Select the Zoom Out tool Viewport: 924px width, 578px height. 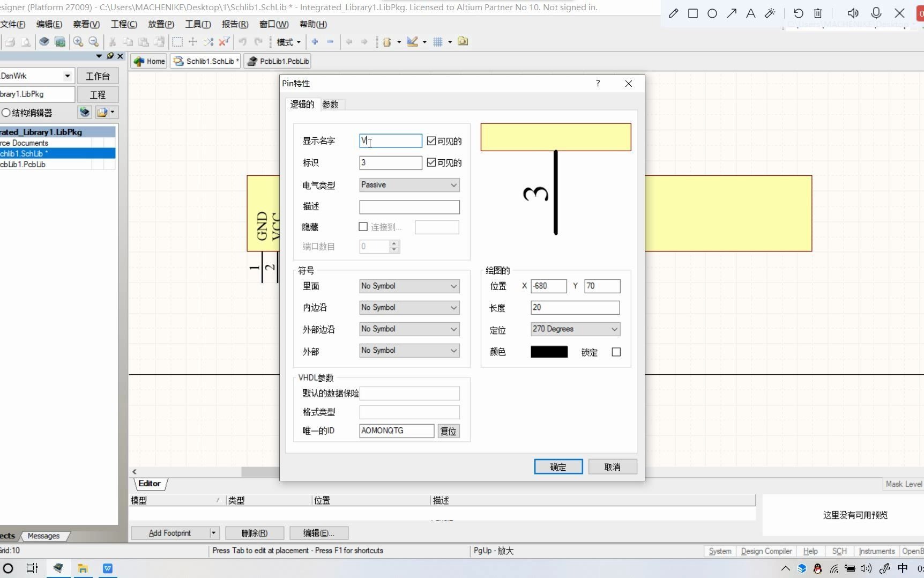(94, 42)
